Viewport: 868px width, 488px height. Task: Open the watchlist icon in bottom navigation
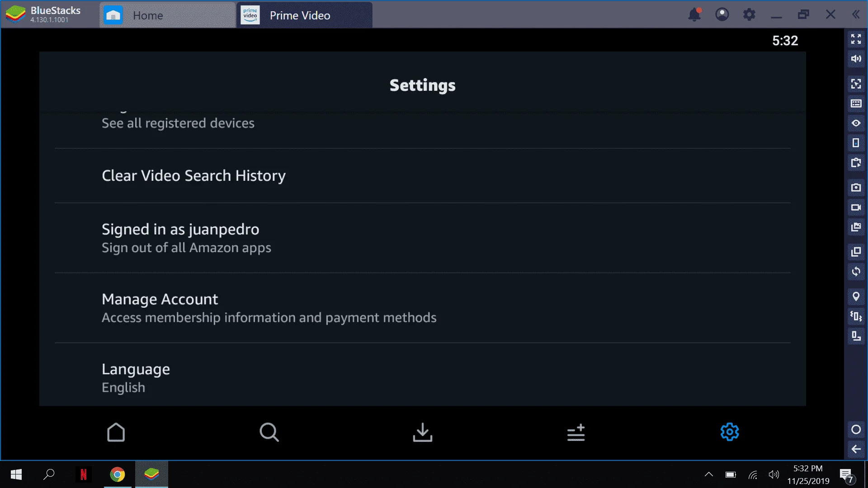tap(576, 432)
